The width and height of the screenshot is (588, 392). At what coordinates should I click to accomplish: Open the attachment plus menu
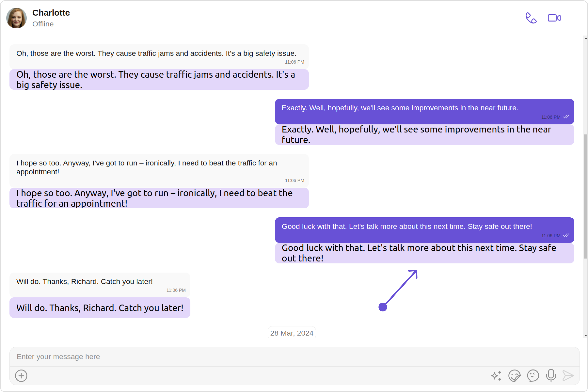21,376
